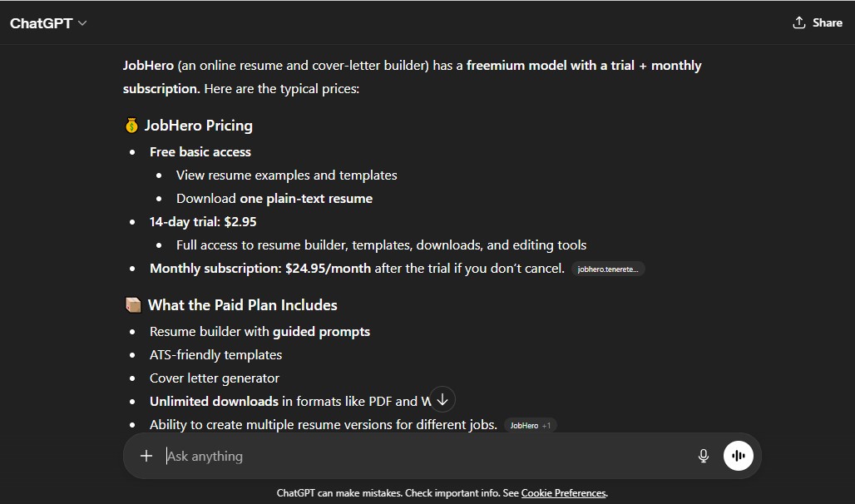This screenshot has height=504, width=855.
Task: Open the jobhero.tenerete citation chip
Action: [x=608, y=268]
